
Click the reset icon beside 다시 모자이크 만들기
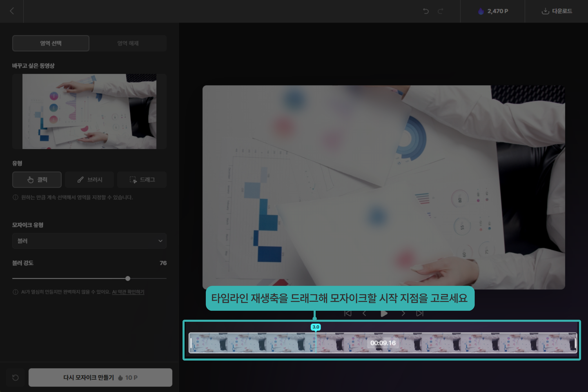tap(16, 378)
